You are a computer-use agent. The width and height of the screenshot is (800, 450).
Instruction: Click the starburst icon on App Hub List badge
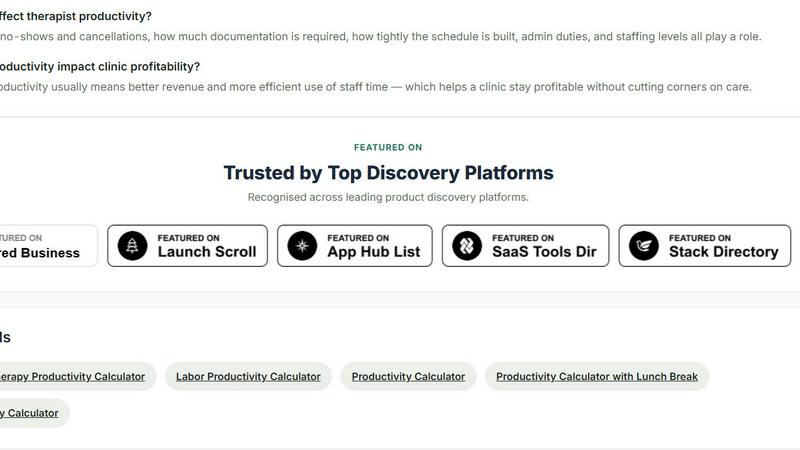point(302,246)
